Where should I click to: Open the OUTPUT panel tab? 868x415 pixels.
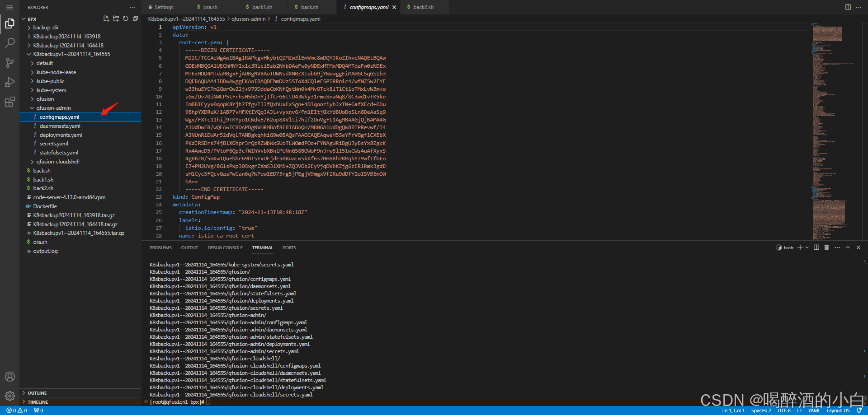point(189,248)
